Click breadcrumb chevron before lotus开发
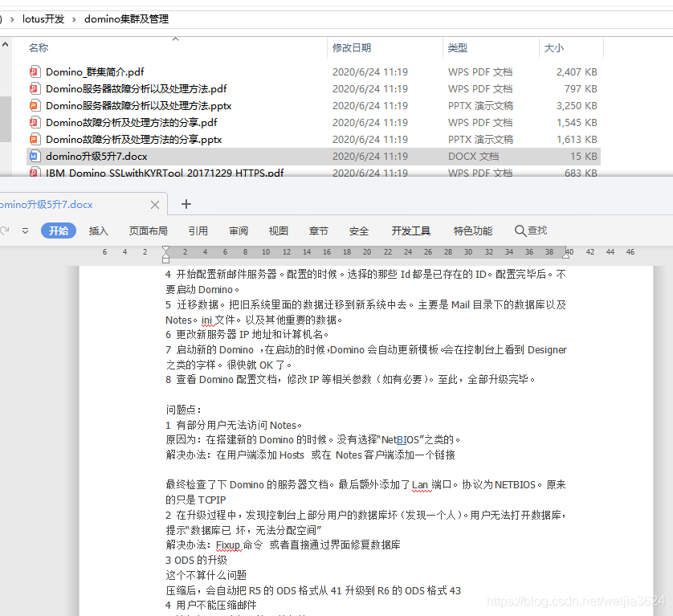The image size is (673, 616). pos(12,19)
